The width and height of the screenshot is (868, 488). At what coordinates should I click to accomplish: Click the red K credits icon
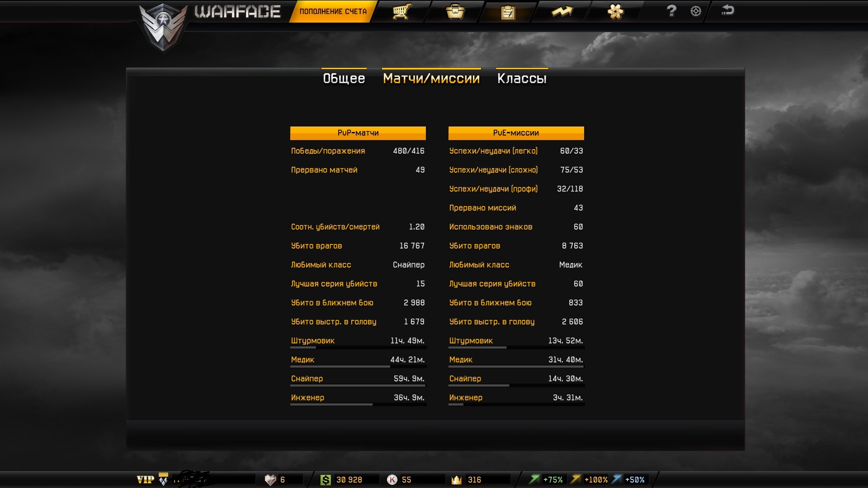point(392,480)
